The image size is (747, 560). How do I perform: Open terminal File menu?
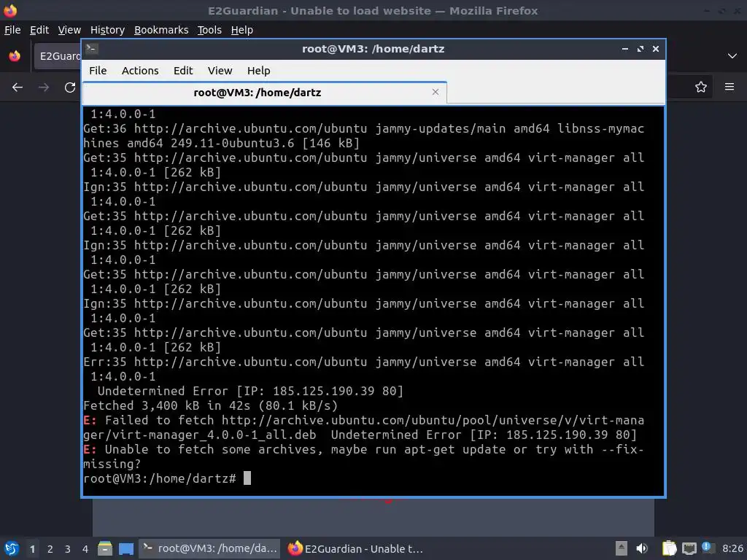pos(98,71)
